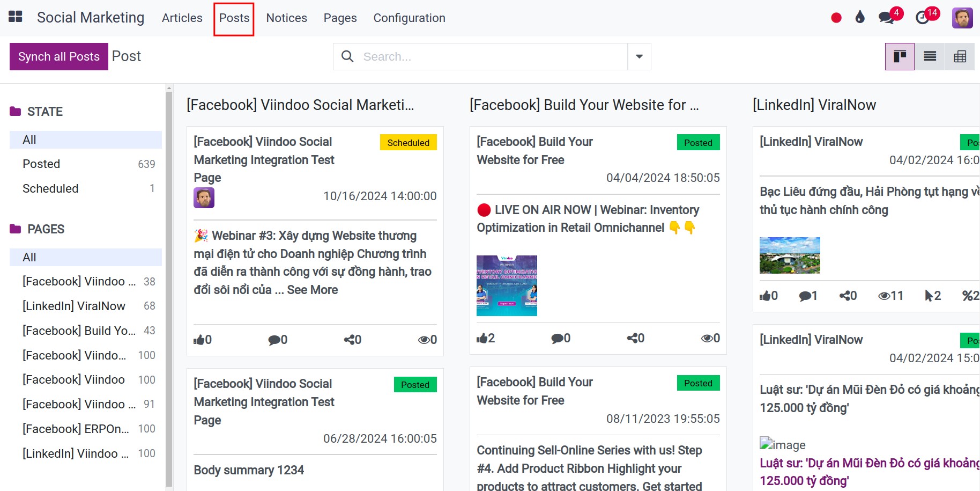Click the droplet status icon in the top bar
Screen dimensions: 980x491
coord(860,17)
